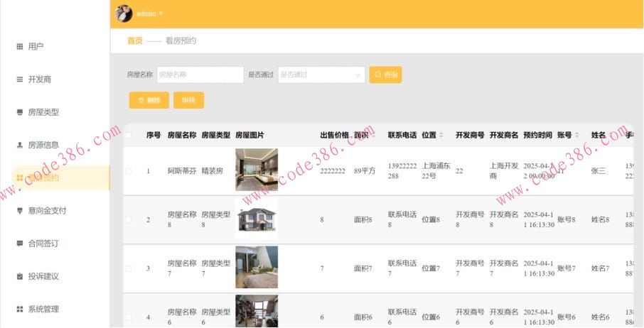Open the house photo thumbnail in row 1
644x328 pixels.
tap(257, 170)
